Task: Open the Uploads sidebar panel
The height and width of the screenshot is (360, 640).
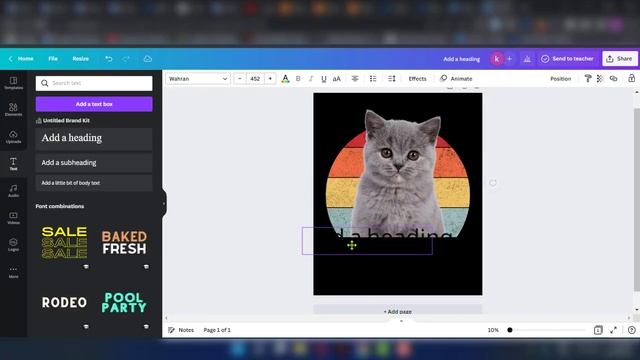Action: coord(13,137)
